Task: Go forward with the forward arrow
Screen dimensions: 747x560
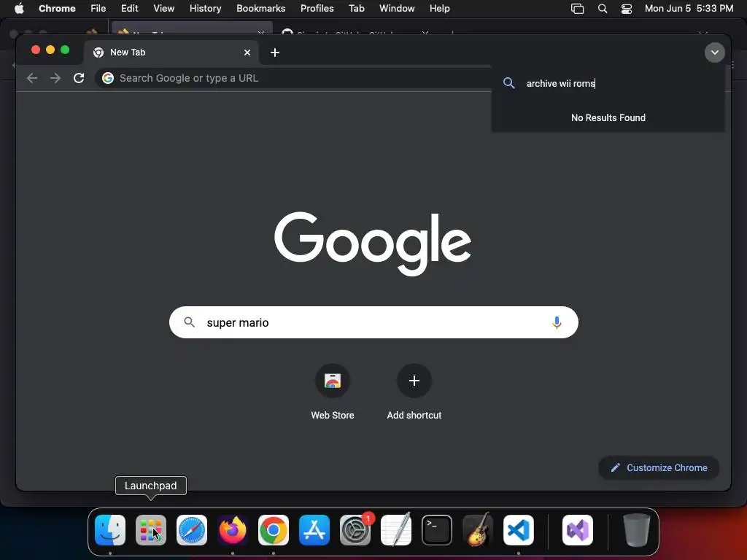Action: point(55,78)
